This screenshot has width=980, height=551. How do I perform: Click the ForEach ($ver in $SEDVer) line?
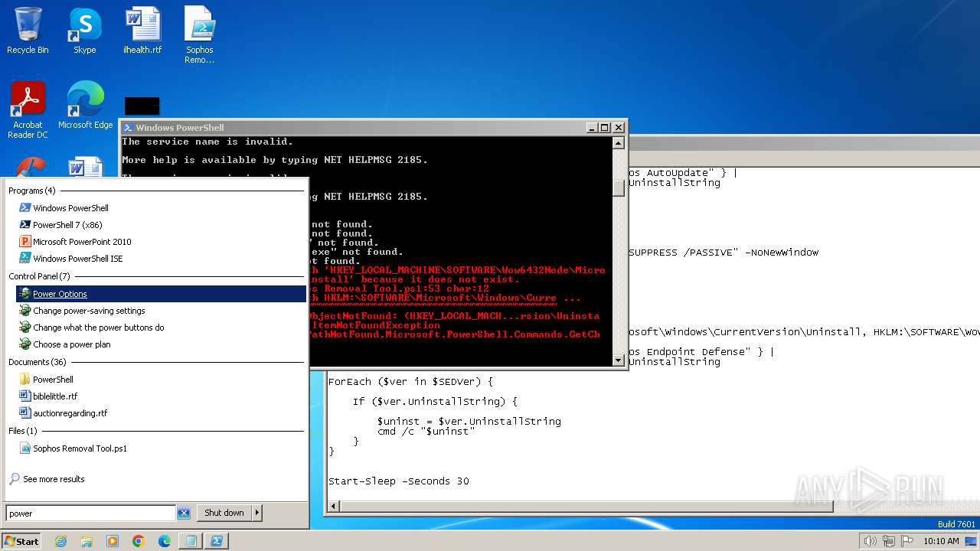pos(410,381)
